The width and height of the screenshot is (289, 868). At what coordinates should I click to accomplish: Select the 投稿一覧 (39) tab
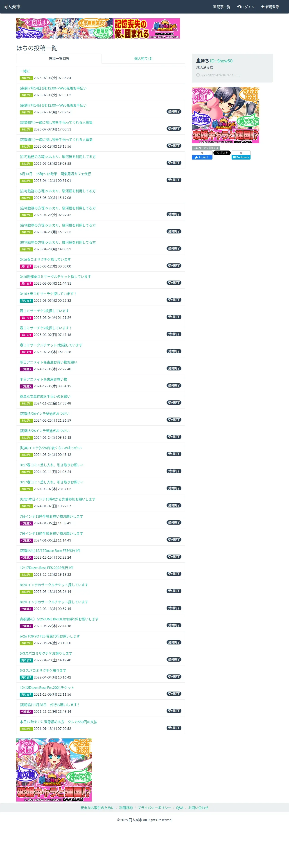[x=59, y=59]
